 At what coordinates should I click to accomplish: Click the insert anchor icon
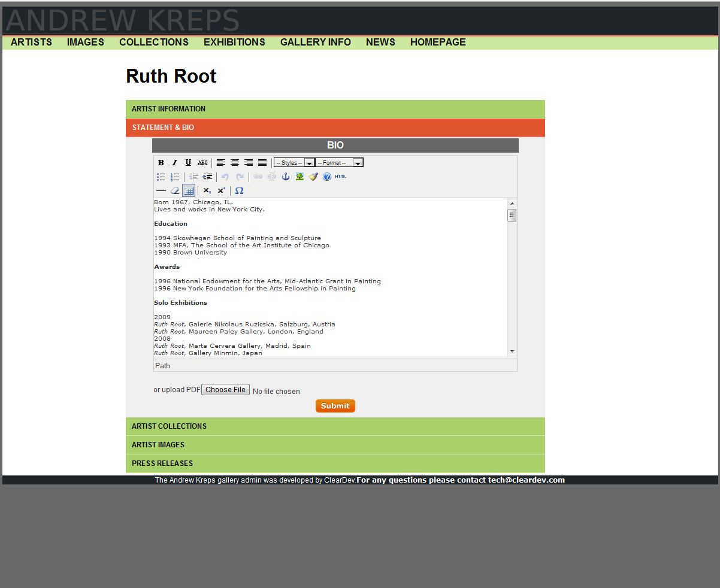286,177
